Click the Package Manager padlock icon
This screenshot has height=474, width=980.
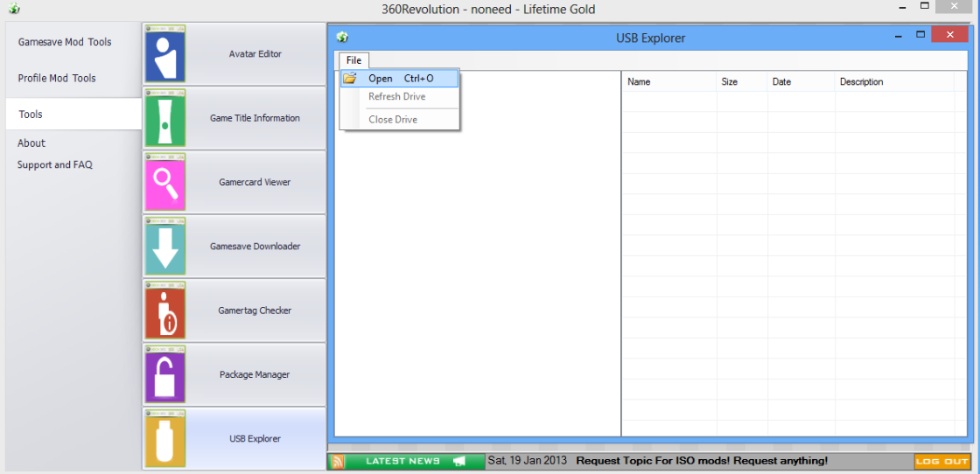pyautogui.click(x=164, y=374)
